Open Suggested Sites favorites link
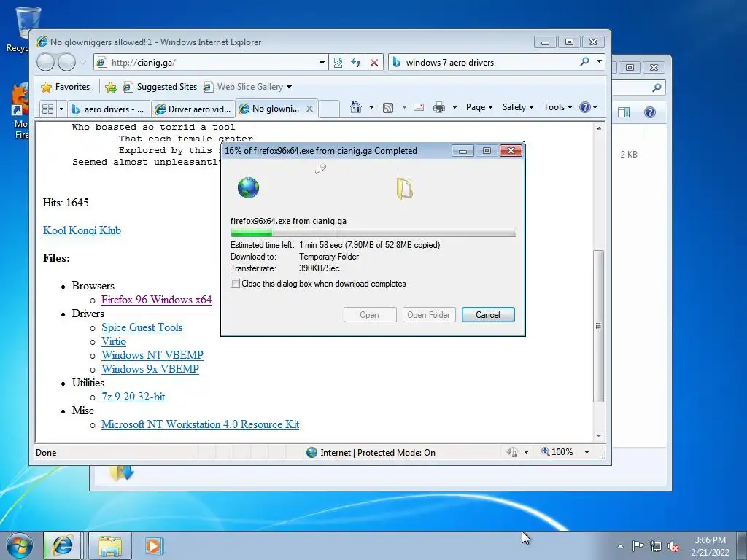 [x=160, y=87]
